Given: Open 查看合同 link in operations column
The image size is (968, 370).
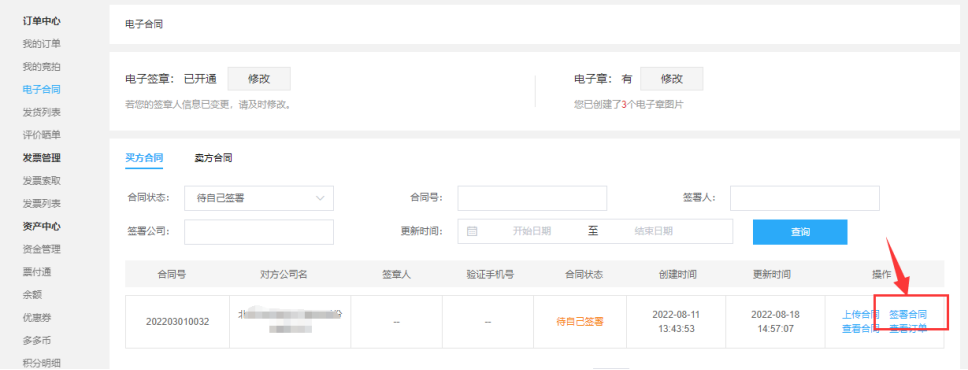Looking at the screenshot, I should [x=861, y=329].
